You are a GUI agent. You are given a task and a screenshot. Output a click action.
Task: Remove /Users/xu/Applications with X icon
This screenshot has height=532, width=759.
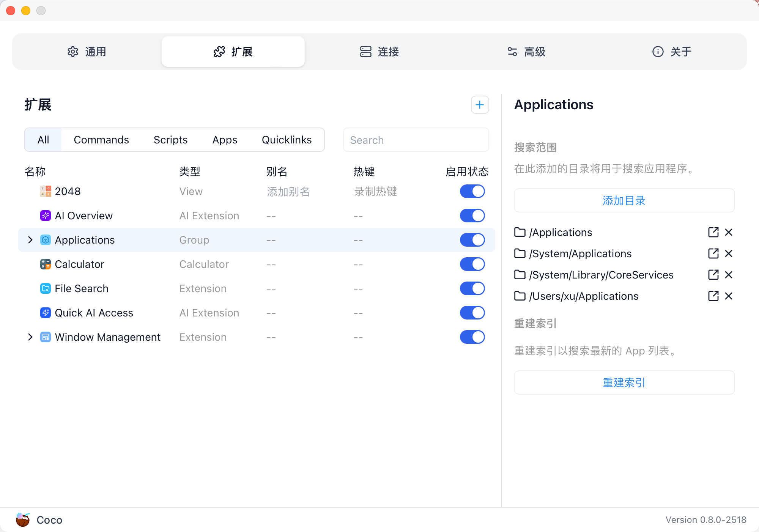click(728, 296)
